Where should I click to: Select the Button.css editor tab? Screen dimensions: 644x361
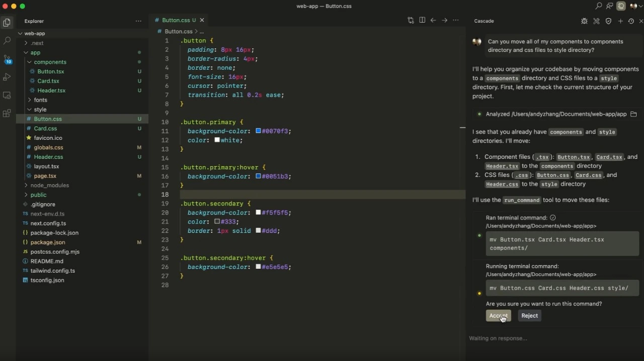(176, 20)
